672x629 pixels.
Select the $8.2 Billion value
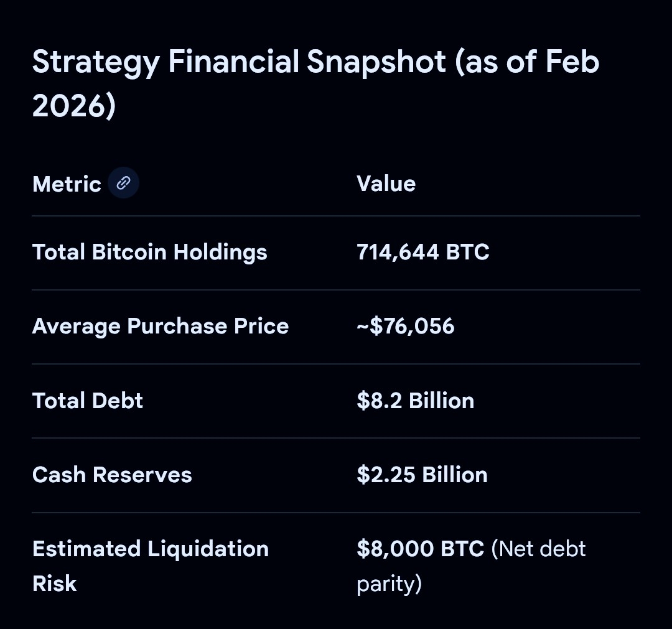click(x=415, y=400)
